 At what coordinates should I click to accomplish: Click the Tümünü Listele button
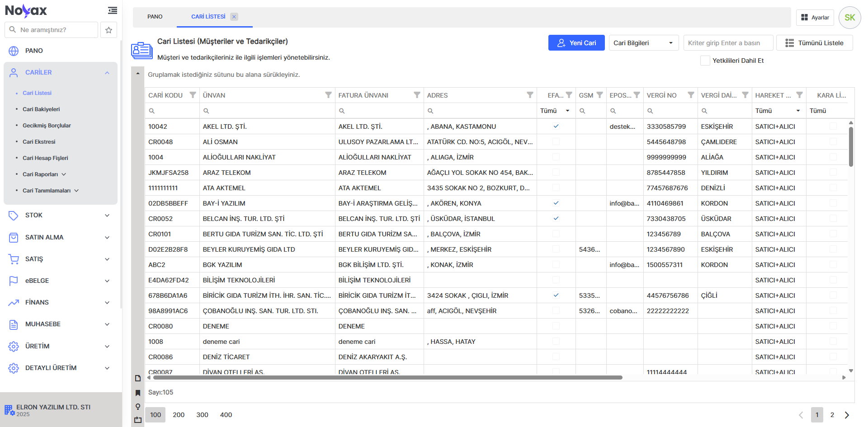pyautogui.click(x=814, y=43)
